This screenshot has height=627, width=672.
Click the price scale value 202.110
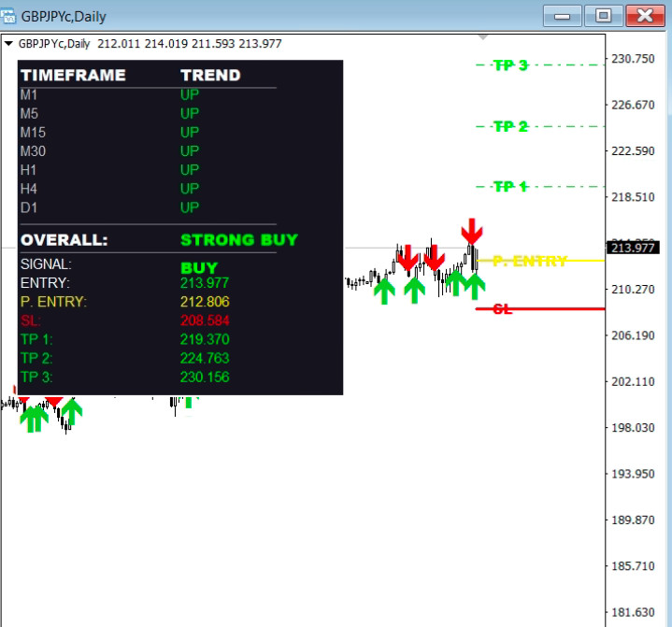pyautogui.click(x=633, y=382)
